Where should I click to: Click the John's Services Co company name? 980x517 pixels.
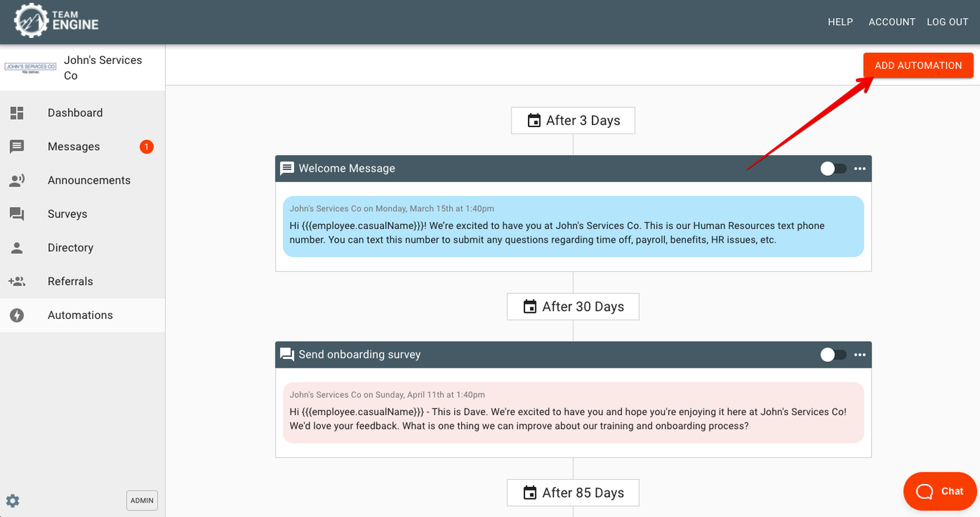[x=103, y=67]
